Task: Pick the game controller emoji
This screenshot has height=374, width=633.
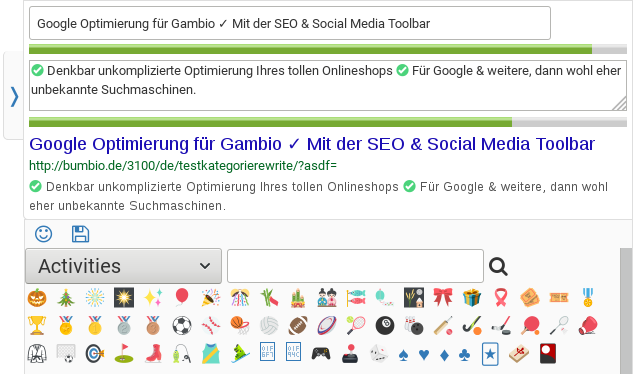Action: (321, 354)
